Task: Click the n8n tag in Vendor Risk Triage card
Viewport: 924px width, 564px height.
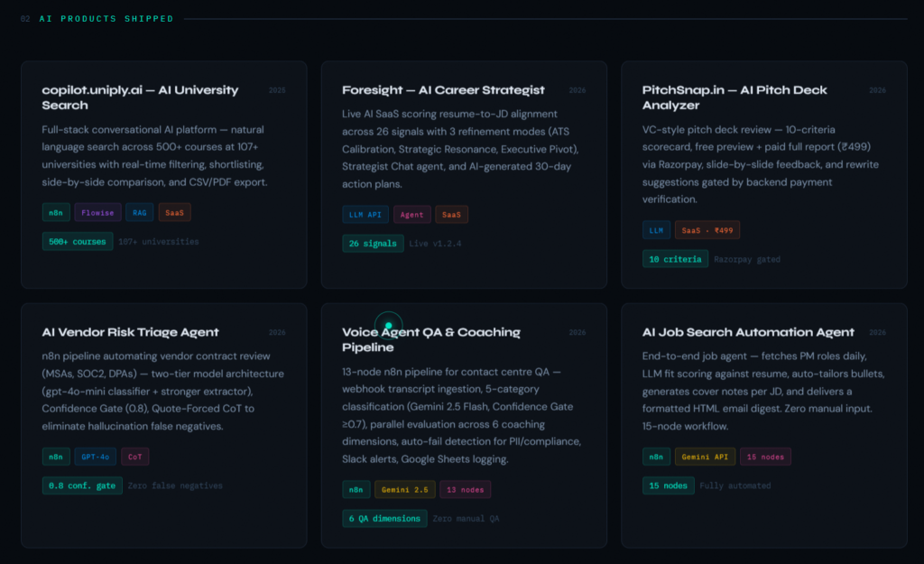Action: tap(56, 457)
